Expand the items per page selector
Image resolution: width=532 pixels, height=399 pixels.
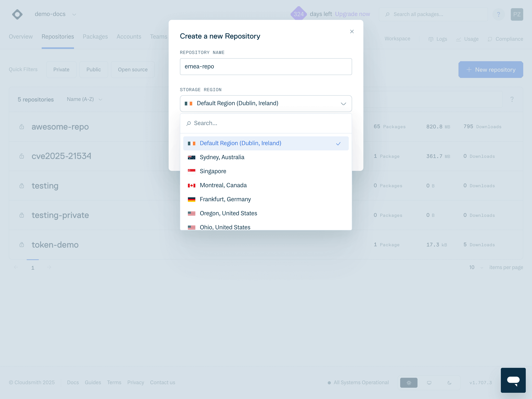(476, 267)
